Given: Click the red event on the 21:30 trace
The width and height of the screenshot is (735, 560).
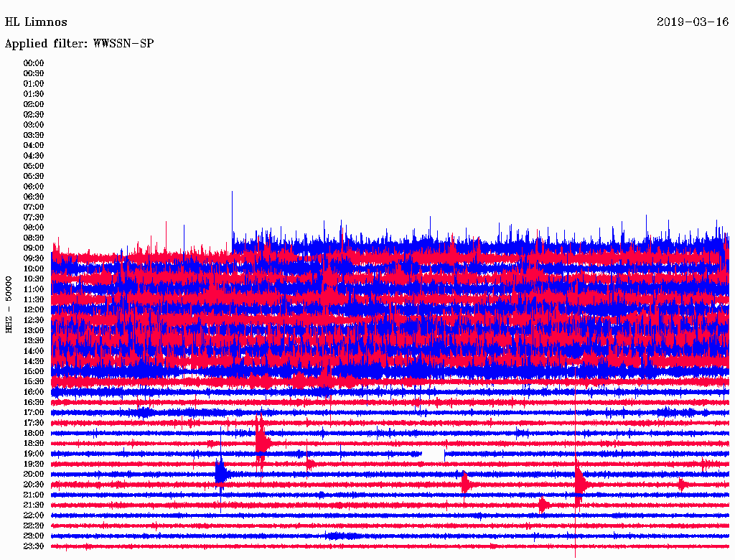Looking at the screenshot, I should pos(543,505).
